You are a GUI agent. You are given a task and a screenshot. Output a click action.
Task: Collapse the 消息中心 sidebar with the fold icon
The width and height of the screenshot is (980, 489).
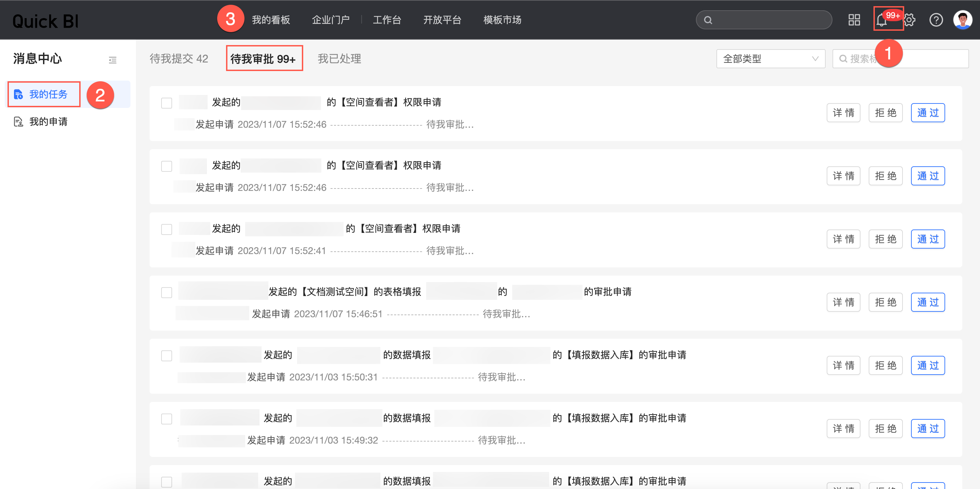pyautogui.click(x=113, y=60)
